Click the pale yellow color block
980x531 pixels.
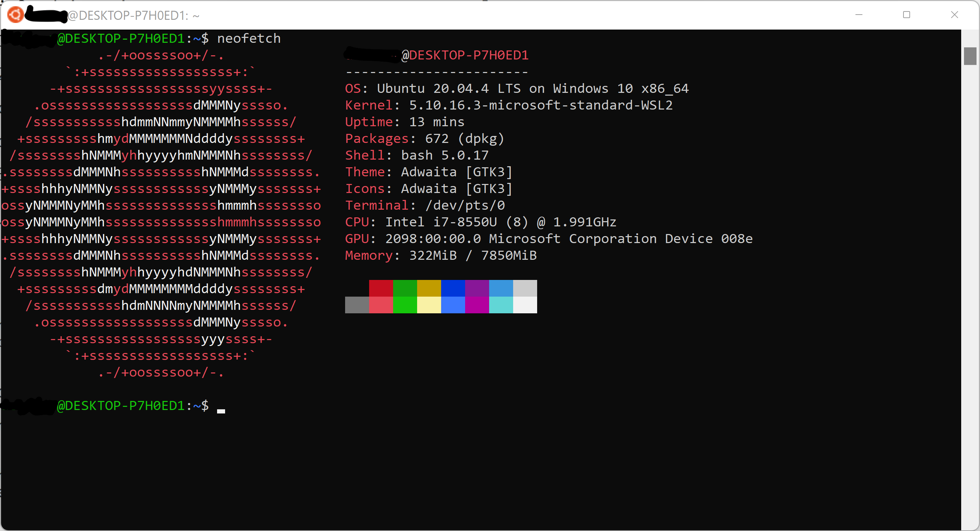429,305
